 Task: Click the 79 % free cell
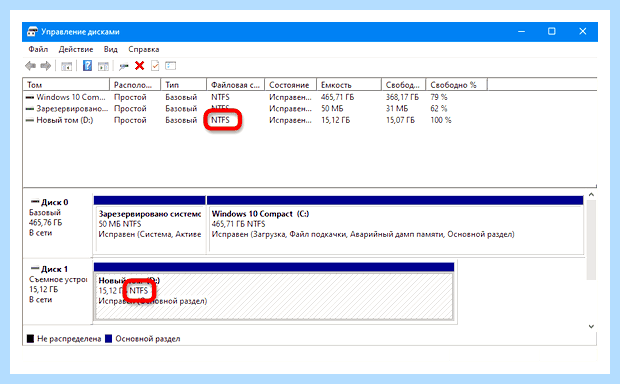(x=439, y=97)
